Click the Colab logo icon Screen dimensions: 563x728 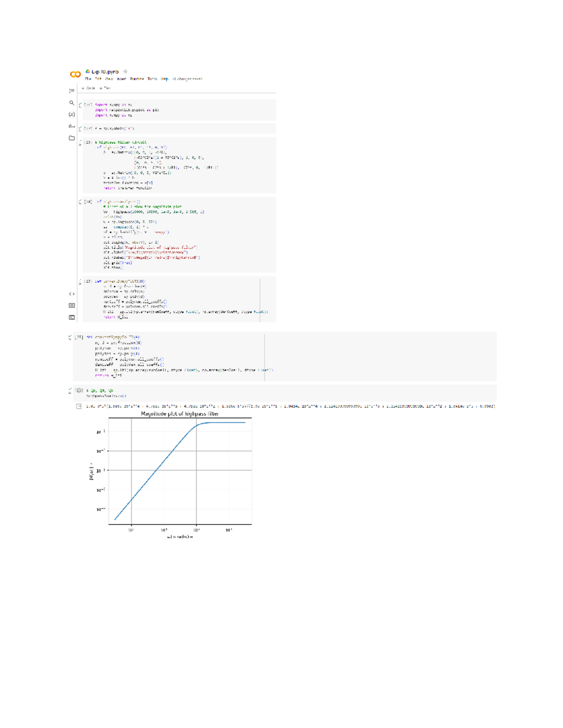coord(75,74)
